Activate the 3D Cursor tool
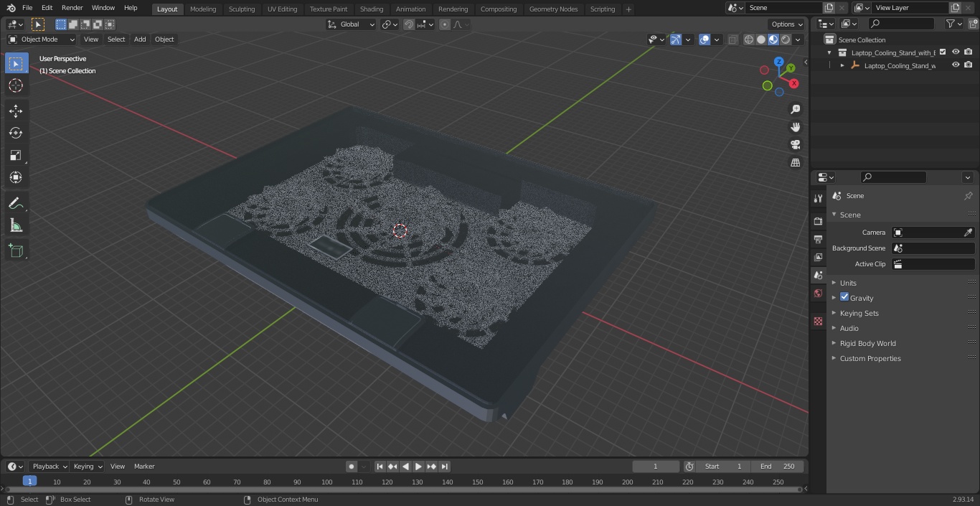The image size is (980, 506). click(16, 85)
